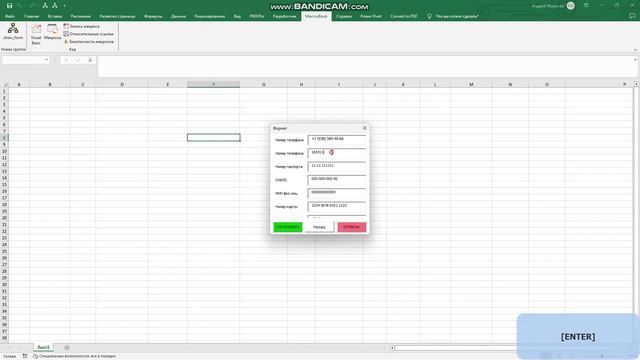This screenshot has width=640, height=360.
Task: Click the status bar macro record icon
Action: [x=25, y=356]
